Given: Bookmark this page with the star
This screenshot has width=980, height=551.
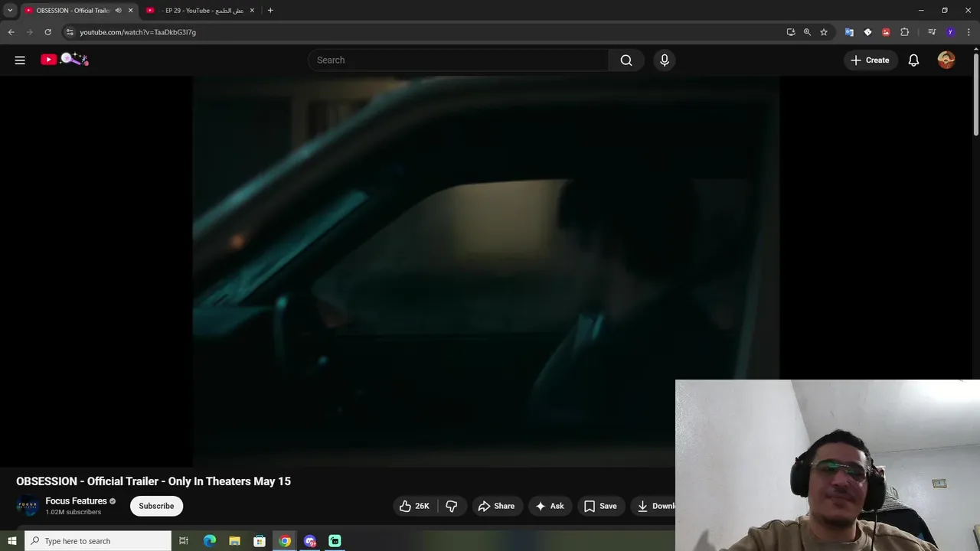Looking at the screenshot, I should click(824, 32).
